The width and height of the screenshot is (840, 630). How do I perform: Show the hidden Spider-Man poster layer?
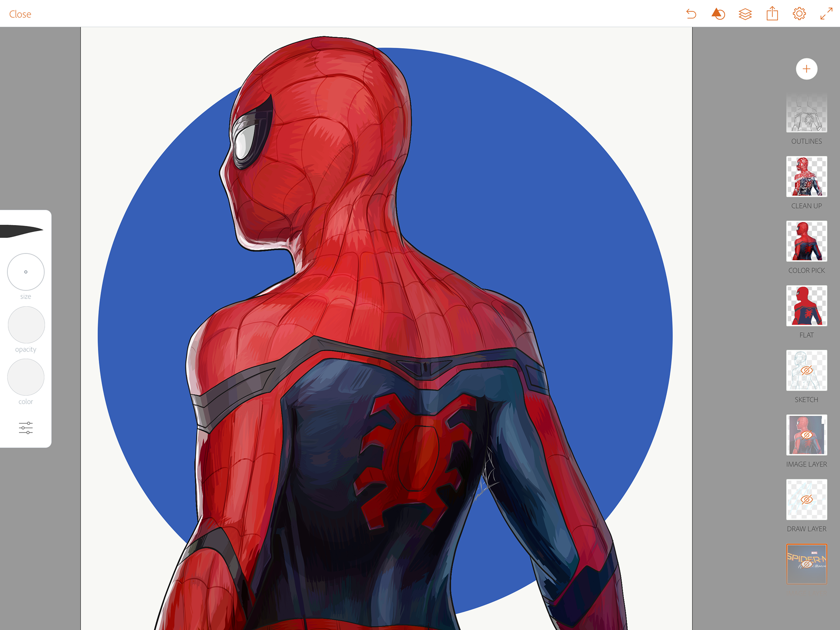(806, 564)
